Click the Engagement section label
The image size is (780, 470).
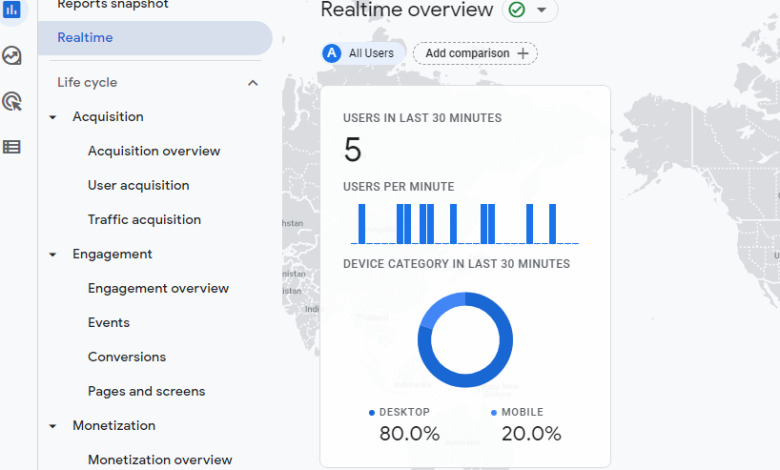pyautogui.click(x=112, y=254)
